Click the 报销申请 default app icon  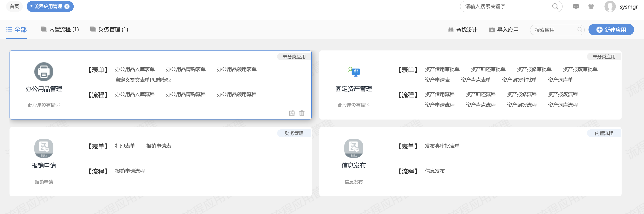44,148
